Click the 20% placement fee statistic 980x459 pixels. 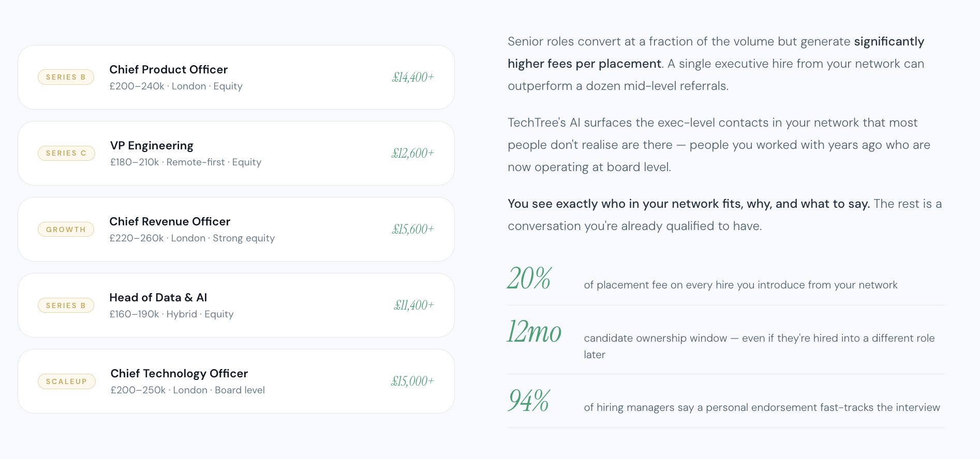(529, 279)
